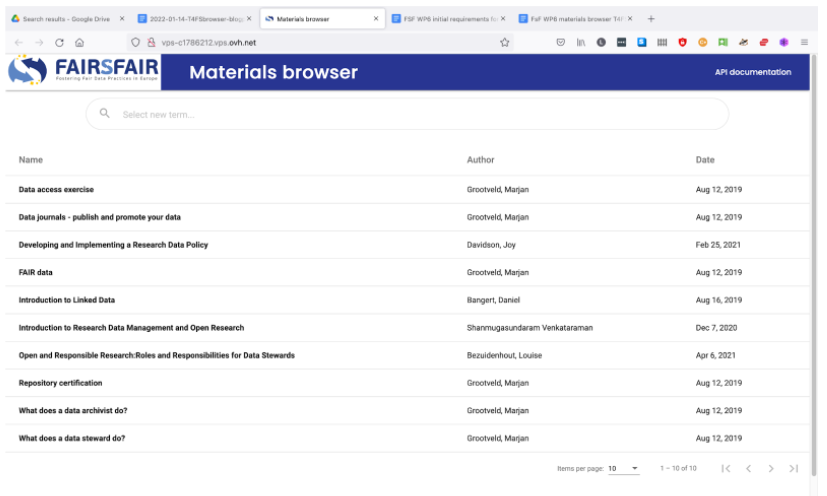The image size is (827, 496).
Task: Open the FAIR data entry
Action: 35,272
